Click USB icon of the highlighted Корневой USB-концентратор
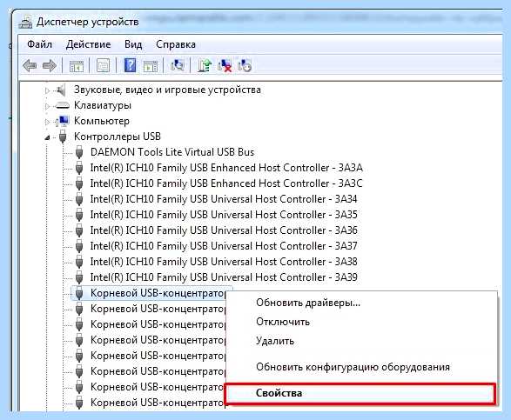Viewport: 511px width, 420px height. (79, 293)
